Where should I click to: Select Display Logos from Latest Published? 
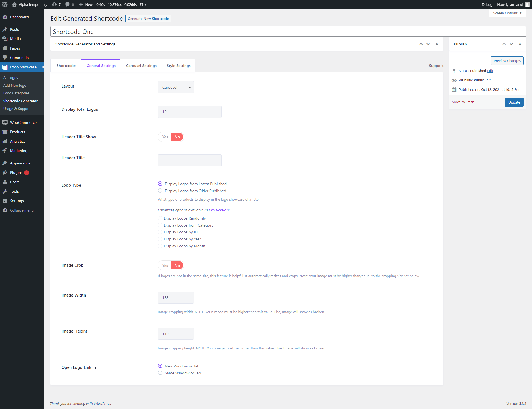point(160,184)
